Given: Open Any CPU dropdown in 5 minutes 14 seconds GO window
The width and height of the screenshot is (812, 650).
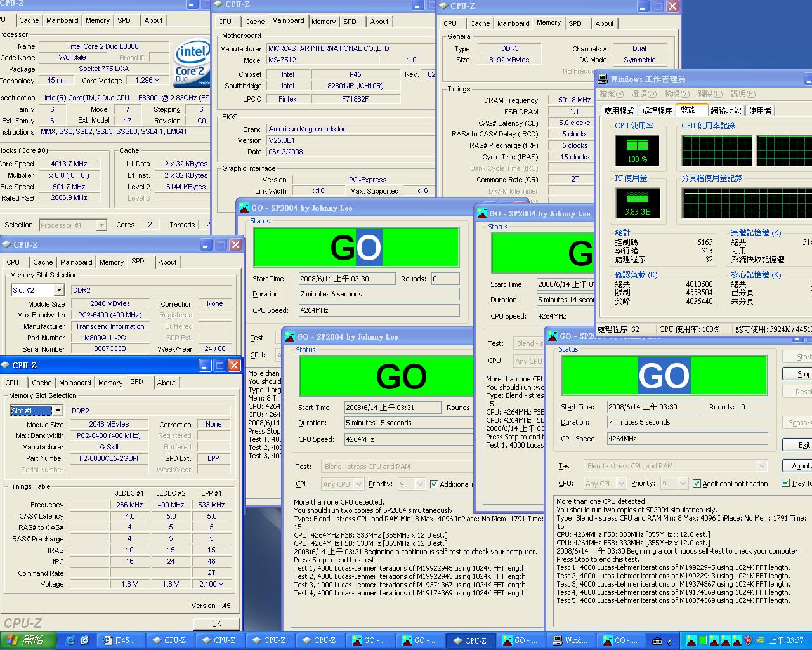Looking at the screenshot, I should pyautogui.click(x=528, y=361).
